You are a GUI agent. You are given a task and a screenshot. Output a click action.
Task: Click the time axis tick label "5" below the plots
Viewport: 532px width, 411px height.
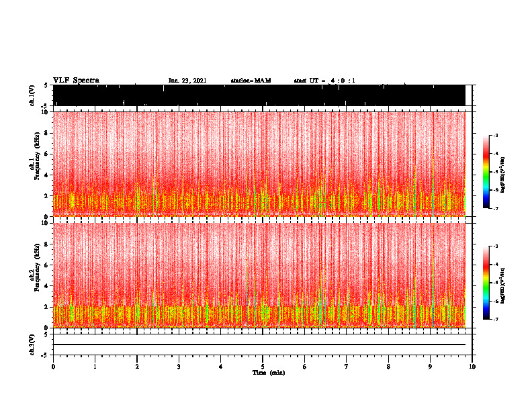pyautogui.click(x=263, y=367)
